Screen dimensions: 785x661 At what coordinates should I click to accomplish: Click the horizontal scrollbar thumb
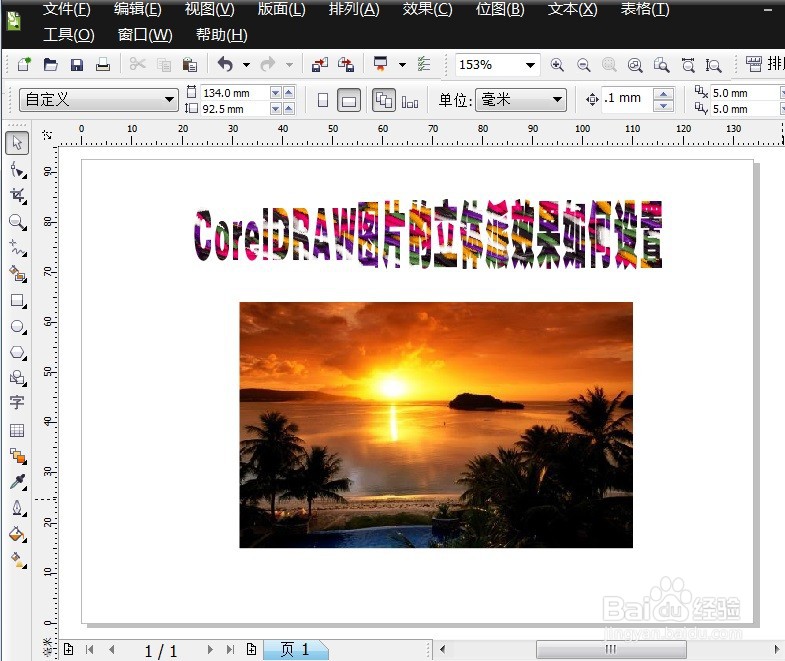coord(611,649)
